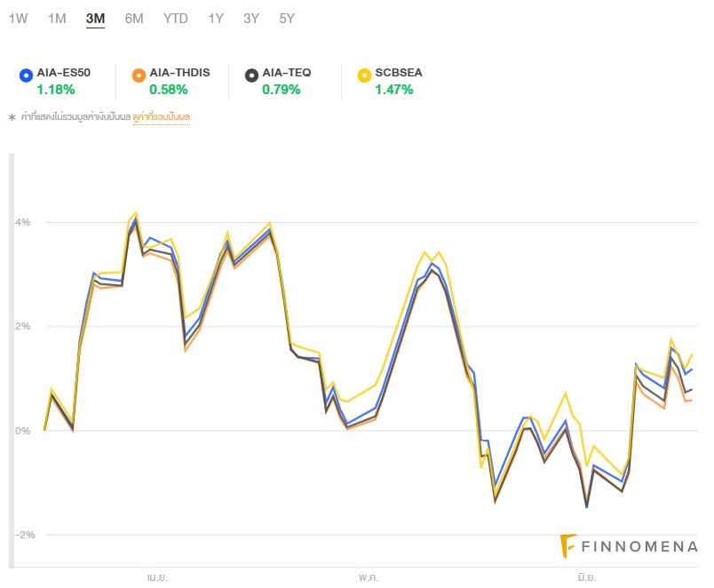Switch to the 1M time range
The image size is (714, 588).
point(57,18)
